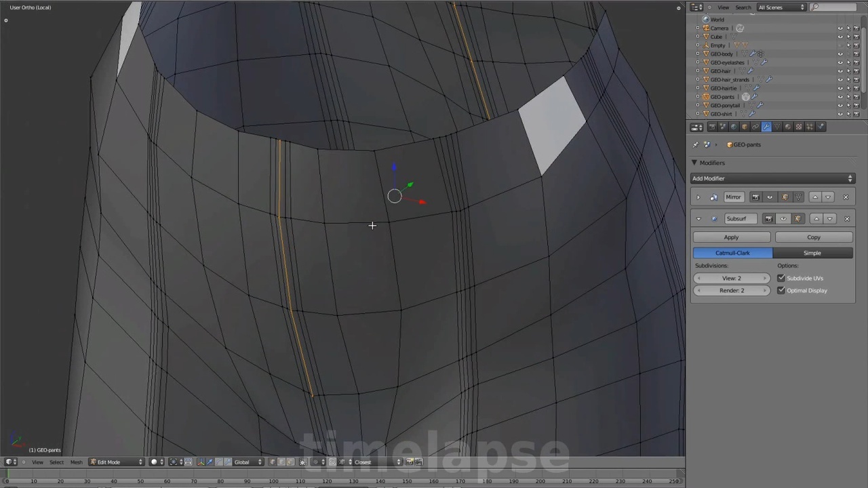
Task: Open the Texture properties tab (checker icon)
Action: coord(799,127)
